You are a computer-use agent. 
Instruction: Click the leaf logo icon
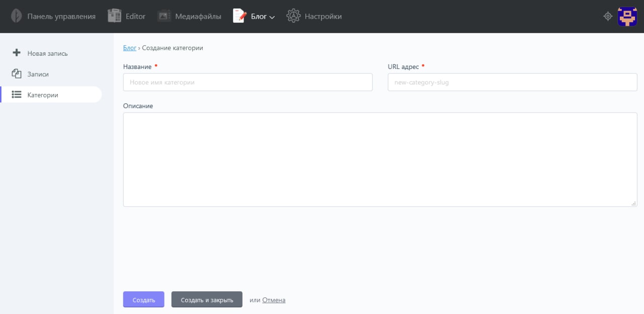click(x=17, y=16)
